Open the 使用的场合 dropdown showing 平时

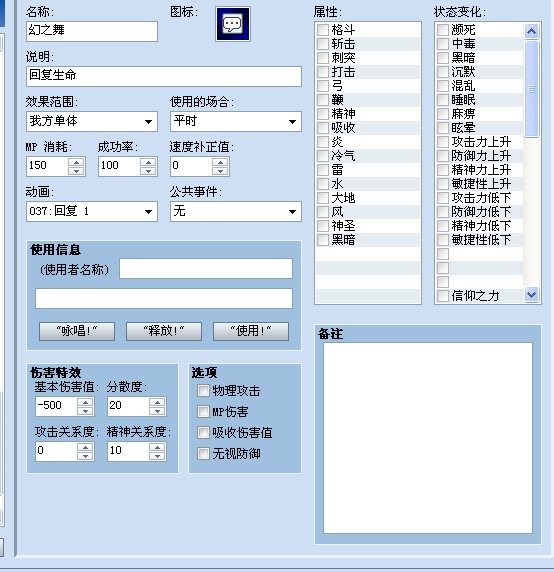click(236, 121)
